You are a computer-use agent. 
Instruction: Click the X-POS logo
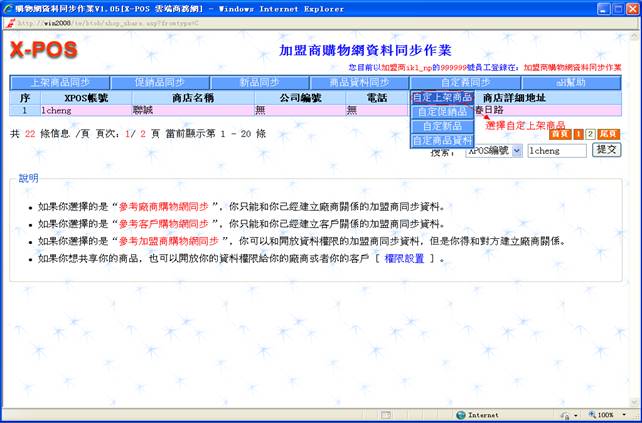43,50
